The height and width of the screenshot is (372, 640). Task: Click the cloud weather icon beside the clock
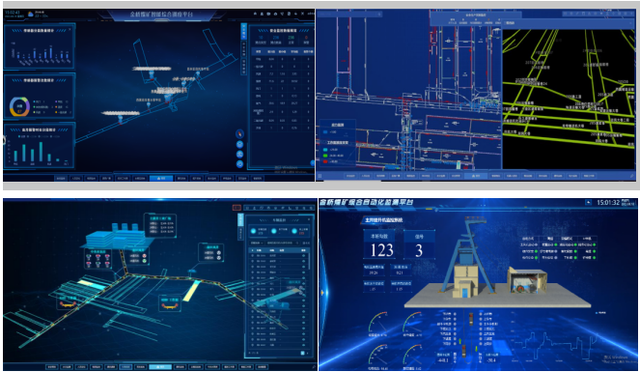pyautogui.click(x=31, y=14)
